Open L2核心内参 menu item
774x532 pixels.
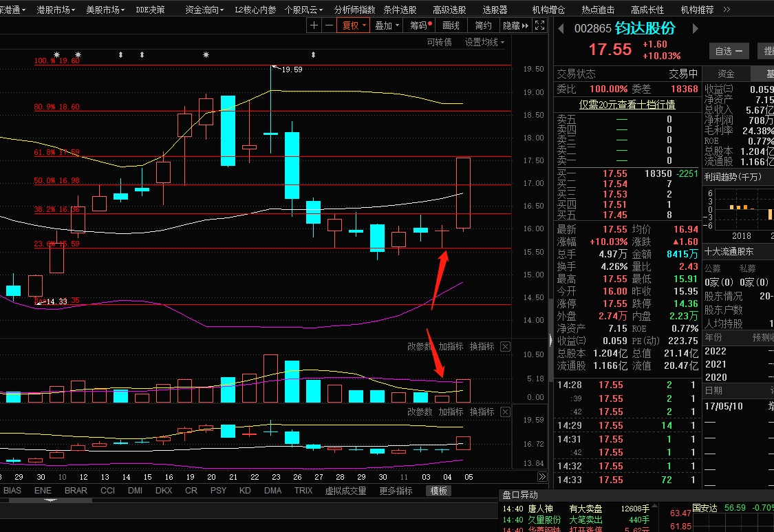(x=255, y=10)
